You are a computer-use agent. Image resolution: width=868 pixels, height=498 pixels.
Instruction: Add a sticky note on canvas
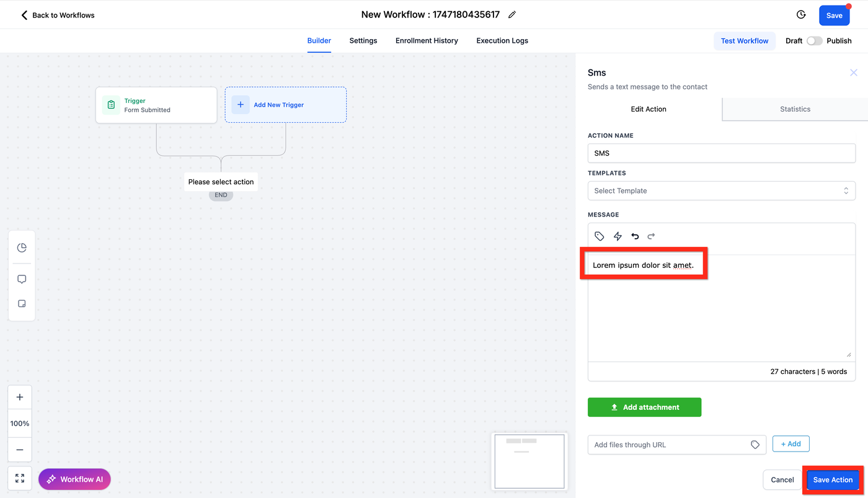pos(22,304)
